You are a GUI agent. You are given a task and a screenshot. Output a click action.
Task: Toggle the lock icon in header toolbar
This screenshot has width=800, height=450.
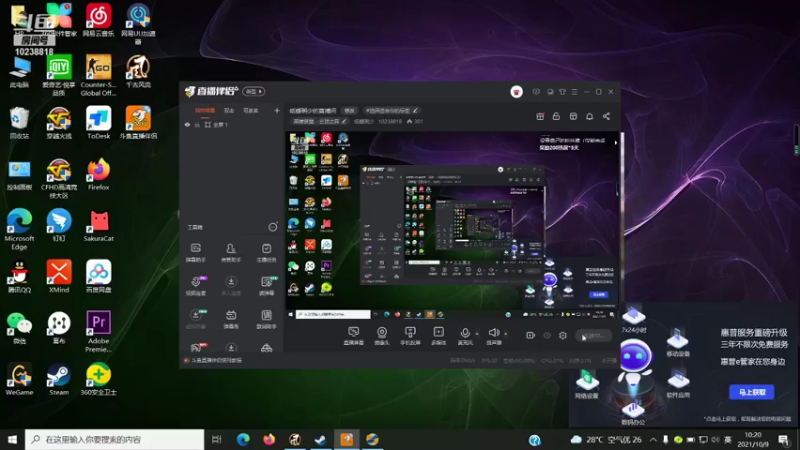tap(556, 116)
